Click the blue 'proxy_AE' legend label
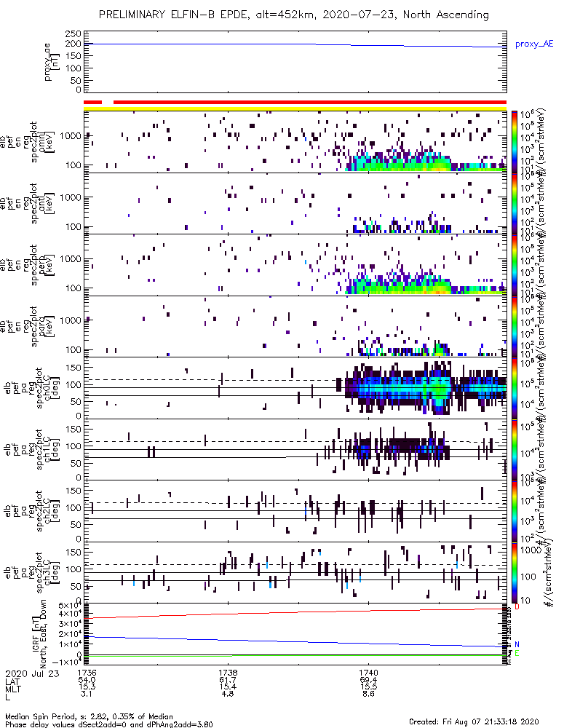This screenshot has height=728, width=564. coord(534,44)
